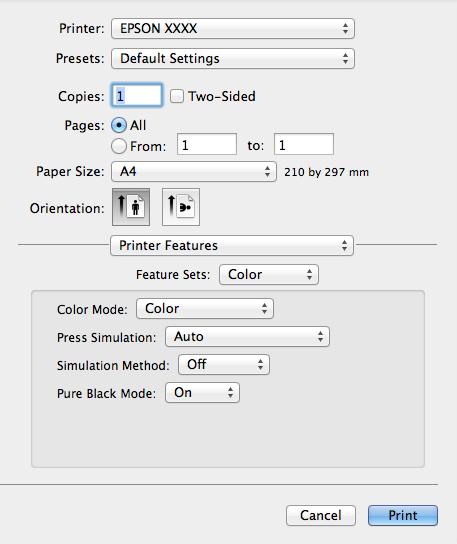Choose the From page range radio button

point(119,146)
